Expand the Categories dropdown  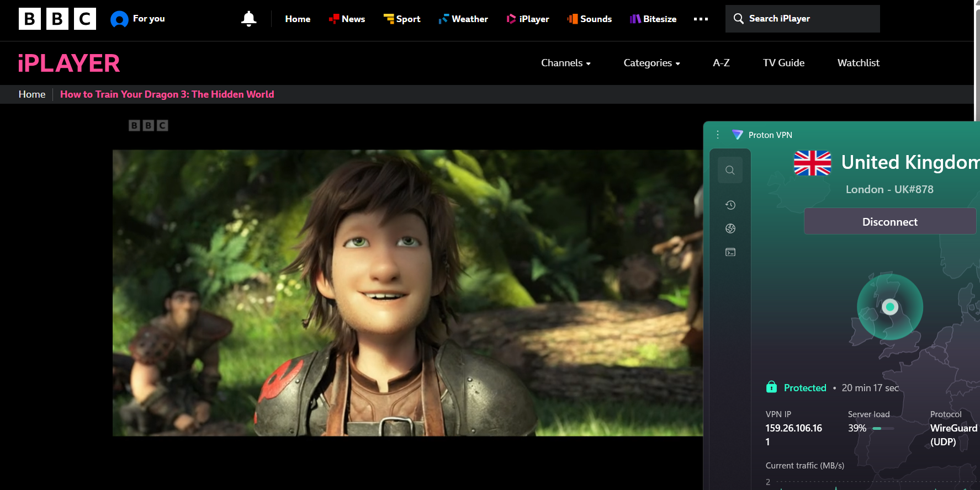pyautogui.click(x=651, y=63)
